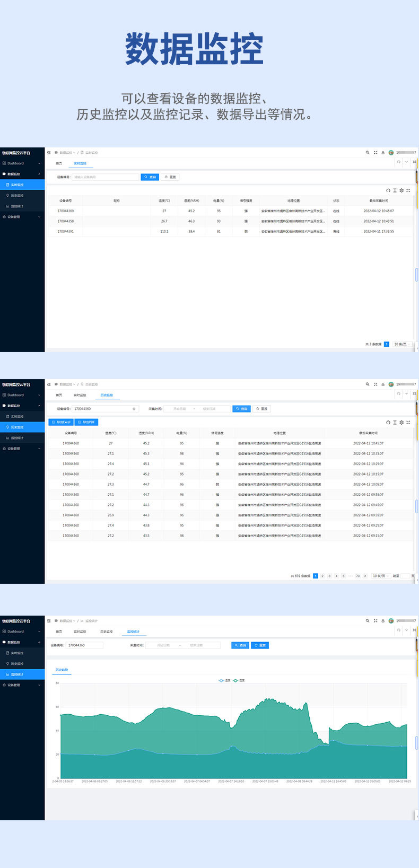The height and width of the screenshot is (868, 419).
Task: Click user avatar in real-time monitoring screen header
Action: (x=391, y=153)
